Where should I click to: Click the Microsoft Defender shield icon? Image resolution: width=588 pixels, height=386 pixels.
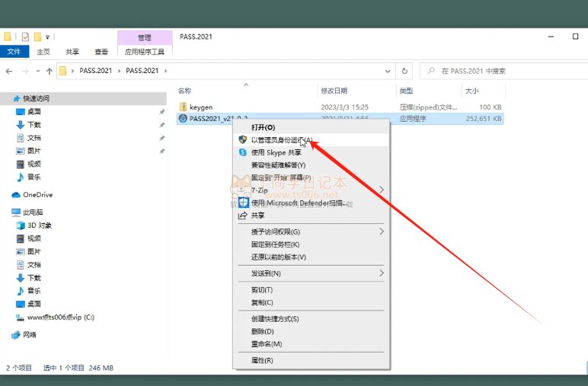[x=244, y=203]
